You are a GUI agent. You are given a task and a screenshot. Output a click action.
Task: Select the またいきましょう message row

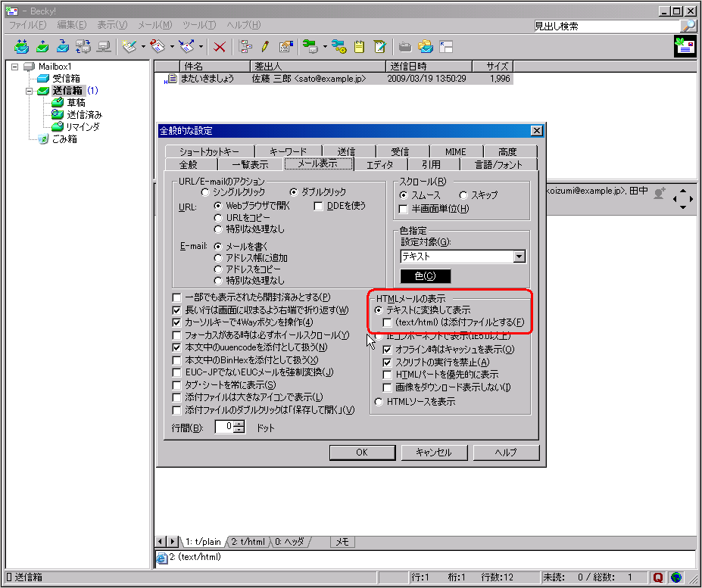(x=338, y=79)
